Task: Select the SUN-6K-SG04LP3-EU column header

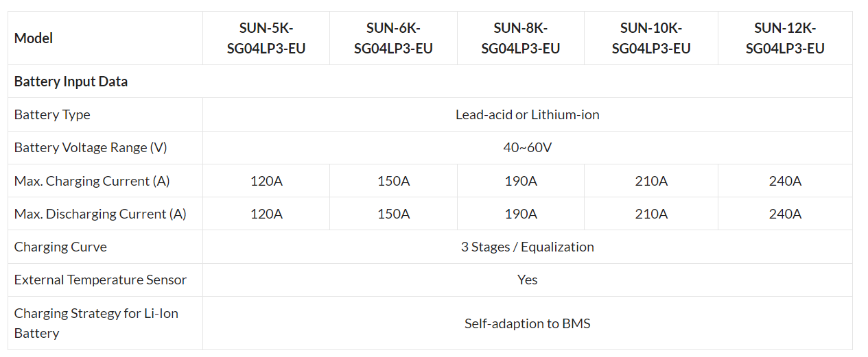Action: click(393, 38)
